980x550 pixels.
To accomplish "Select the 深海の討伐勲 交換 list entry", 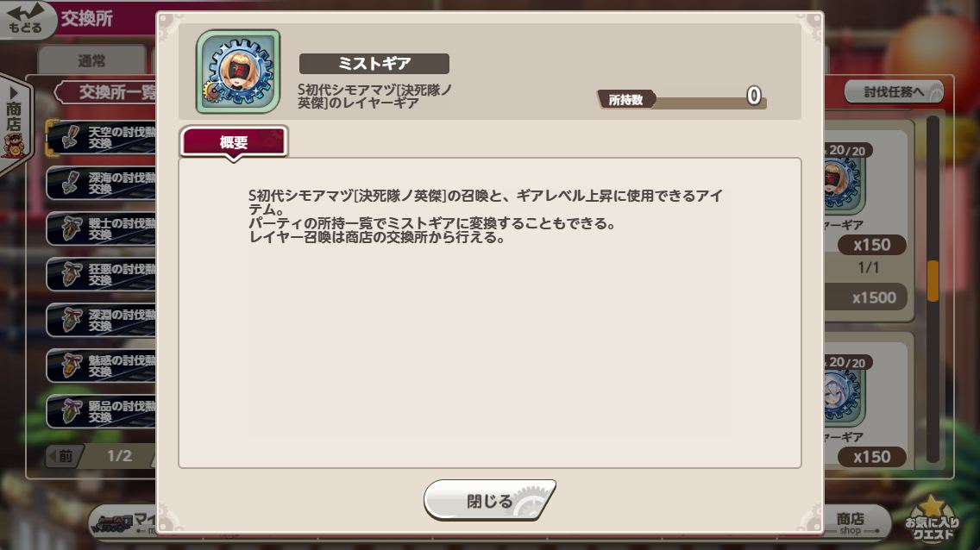I will [102, 183].
